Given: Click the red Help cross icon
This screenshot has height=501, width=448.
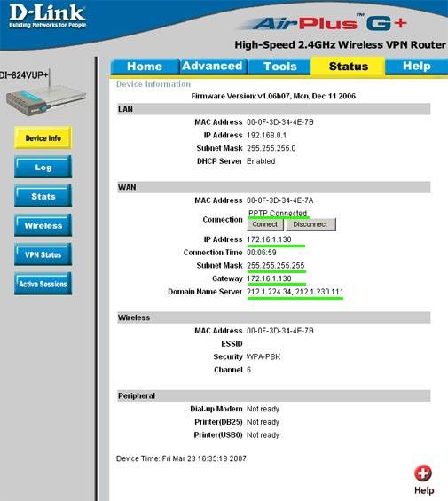Looking at the screenshot, I should (x=423, y=474).
